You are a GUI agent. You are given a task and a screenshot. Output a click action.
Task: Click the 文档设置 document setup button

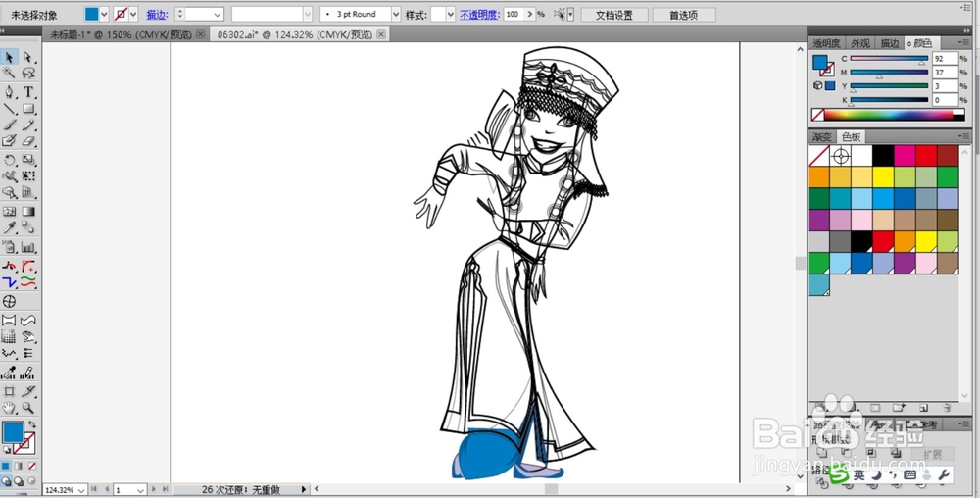point(613,15)
